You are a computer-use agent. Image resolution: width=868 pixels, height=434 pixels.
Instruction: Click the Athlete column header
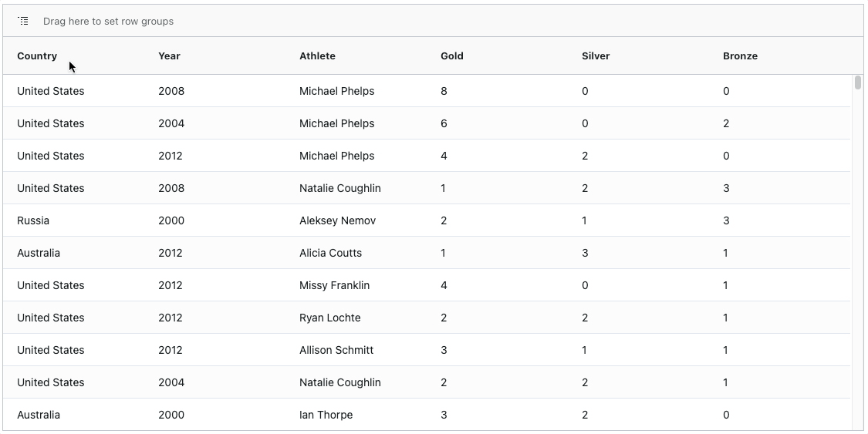click(x=317, y=56)
